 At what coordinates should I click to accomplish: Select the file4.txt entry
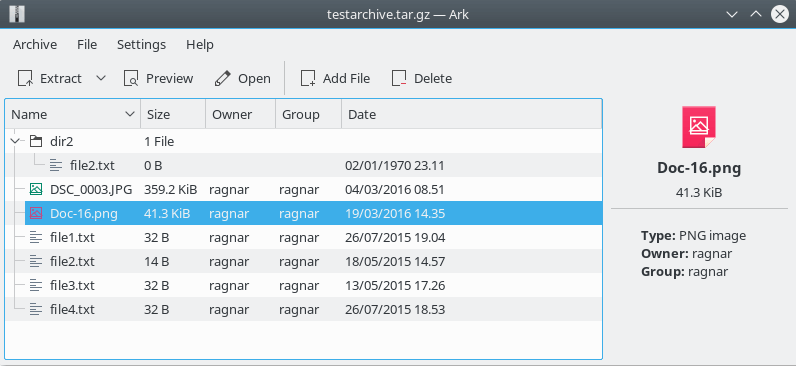tap(72, 309)
